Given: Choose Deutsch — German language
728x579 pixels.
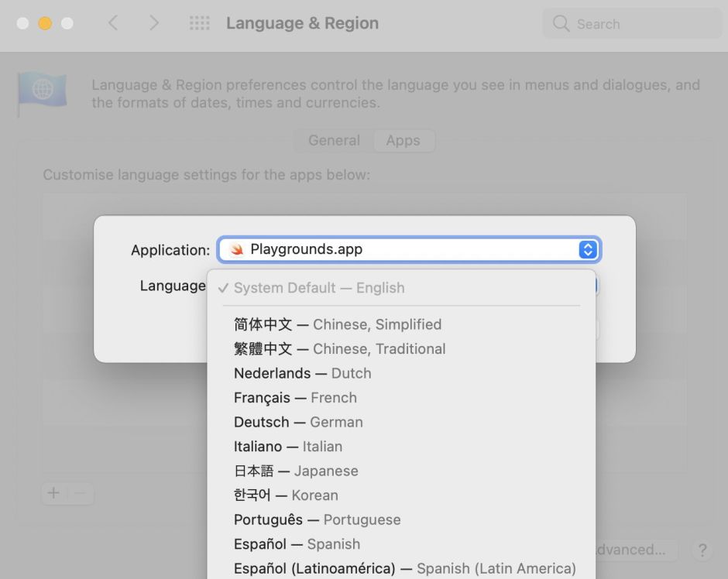Looking at the screenshot, I should pos(298,422).
